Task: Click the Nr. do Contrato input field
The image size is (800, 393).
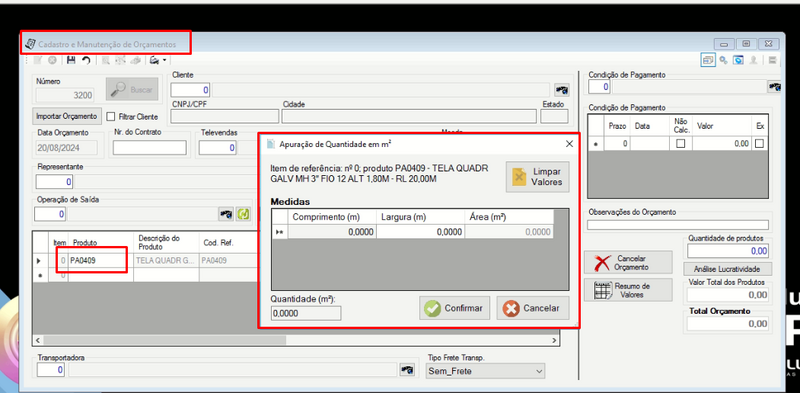Action: [x=150, y=148]
